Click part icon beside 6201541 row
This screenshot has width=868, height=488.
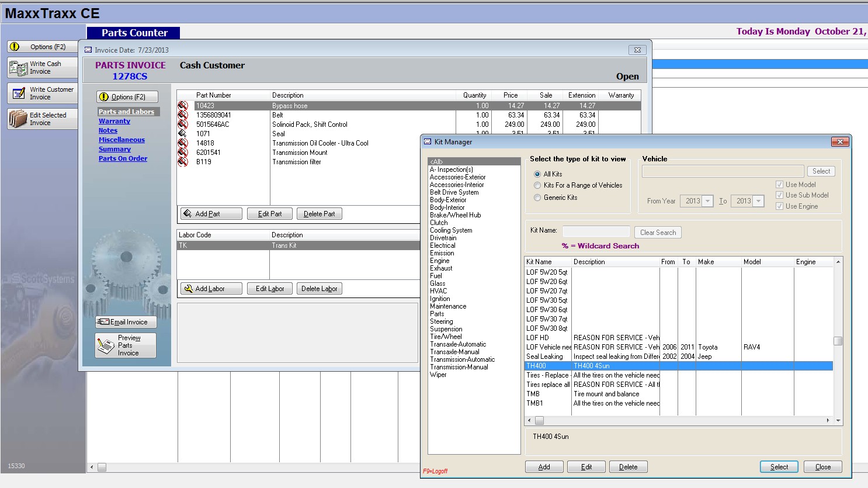pos(183,153)
